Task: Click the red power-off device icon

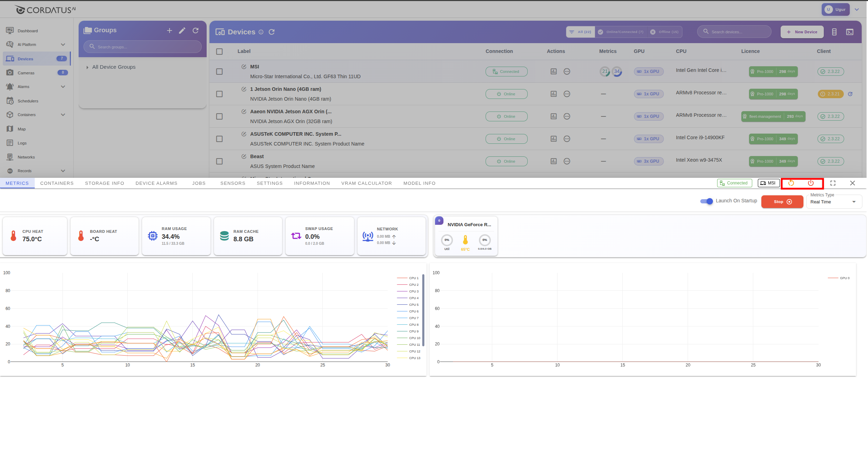Action: [x=810, y=183]
